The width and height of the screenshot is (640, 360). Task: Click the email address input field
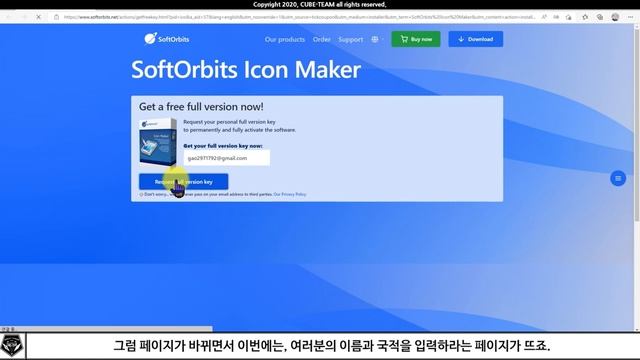click(x=227, y=158)
